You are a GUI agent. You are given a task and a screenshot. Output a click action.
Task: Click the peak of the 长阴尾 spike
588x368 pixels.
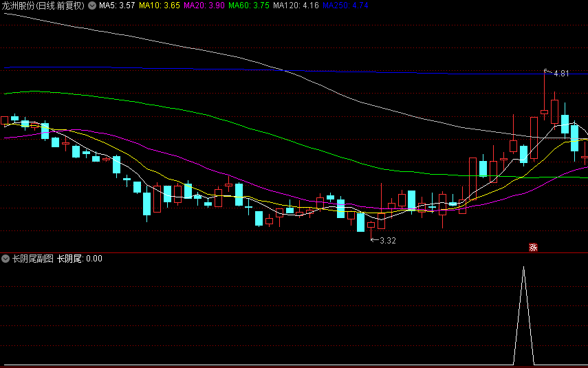click(x=523, y=268)
